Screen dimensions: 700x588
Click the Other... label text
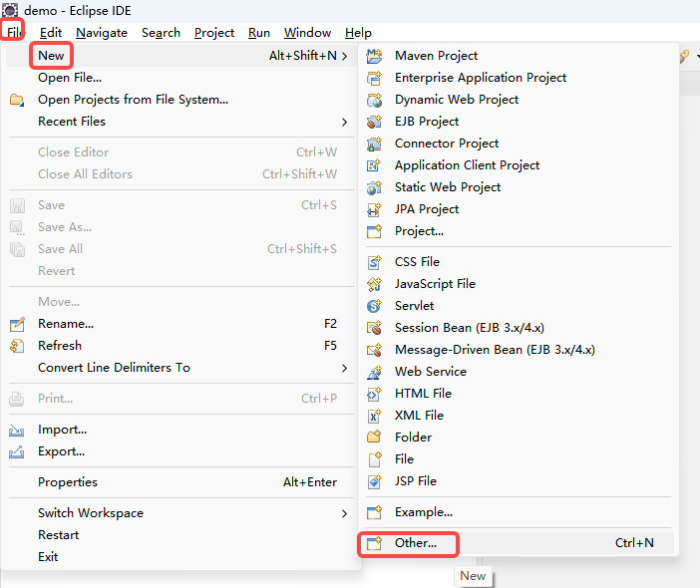[416, 543]
